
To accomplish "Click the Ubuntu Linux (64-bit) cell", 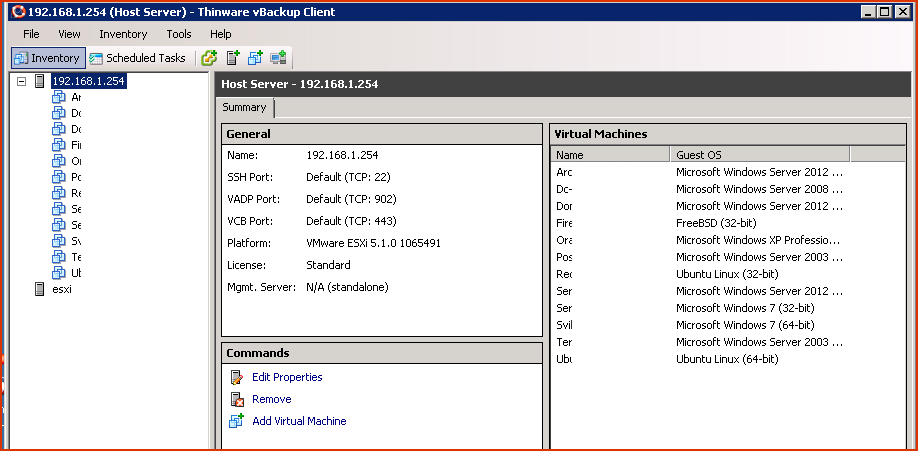I will 727,359.
